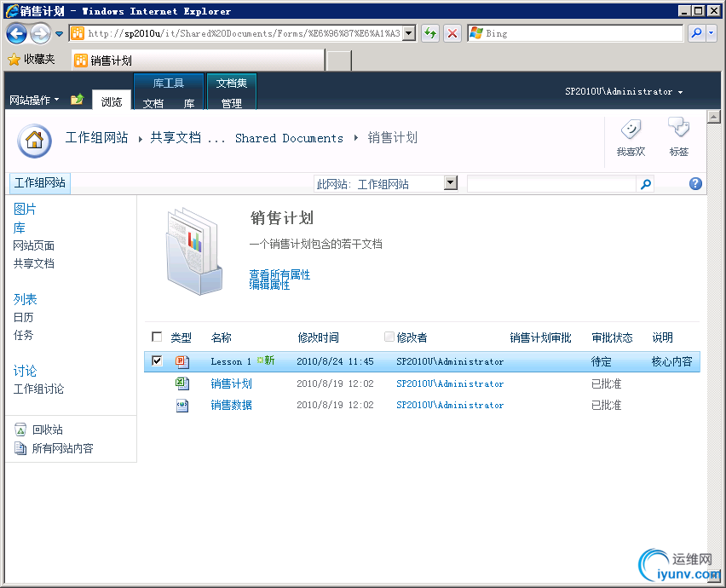Open help with the blue question mark
The image size is (726, 588).
click(x=695, y=184)
